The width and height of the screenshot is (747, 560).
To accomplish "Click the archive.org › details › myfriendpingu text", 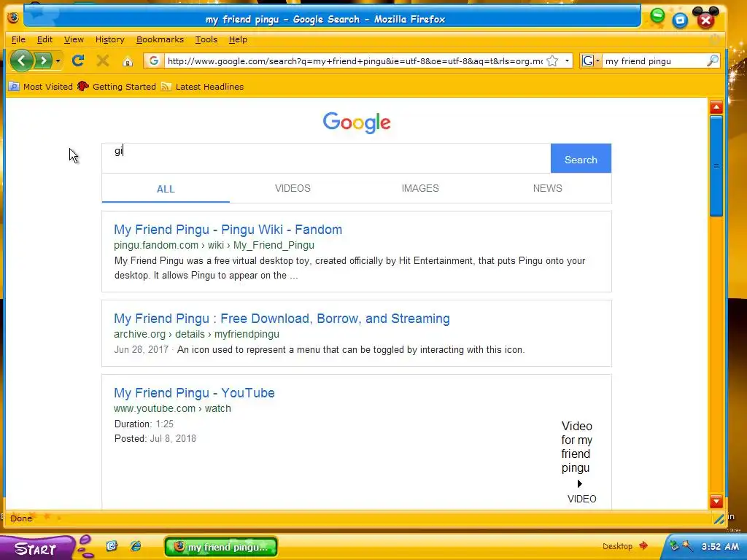I will [196, 334].
